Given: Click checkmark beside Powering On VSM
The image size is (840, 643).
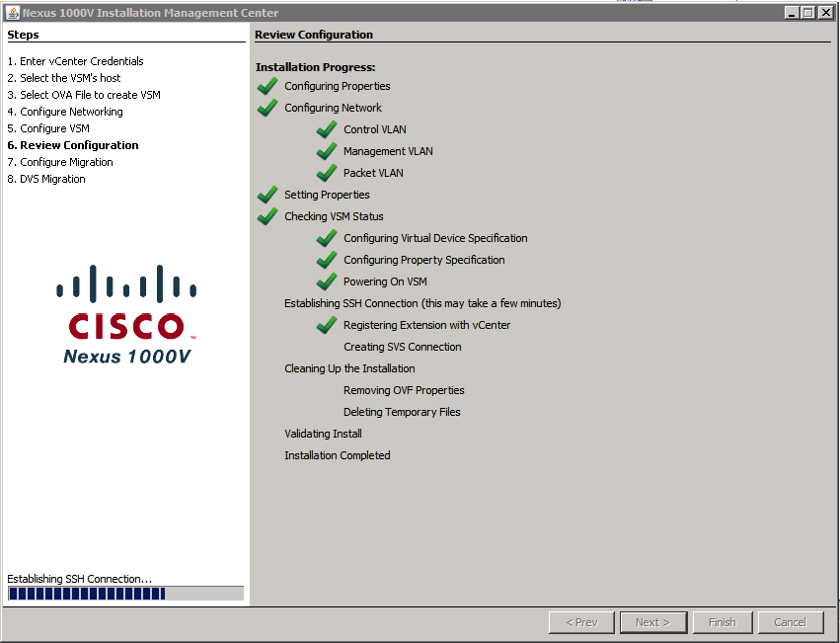Looking at the screenshot, I should click(327, 281).
